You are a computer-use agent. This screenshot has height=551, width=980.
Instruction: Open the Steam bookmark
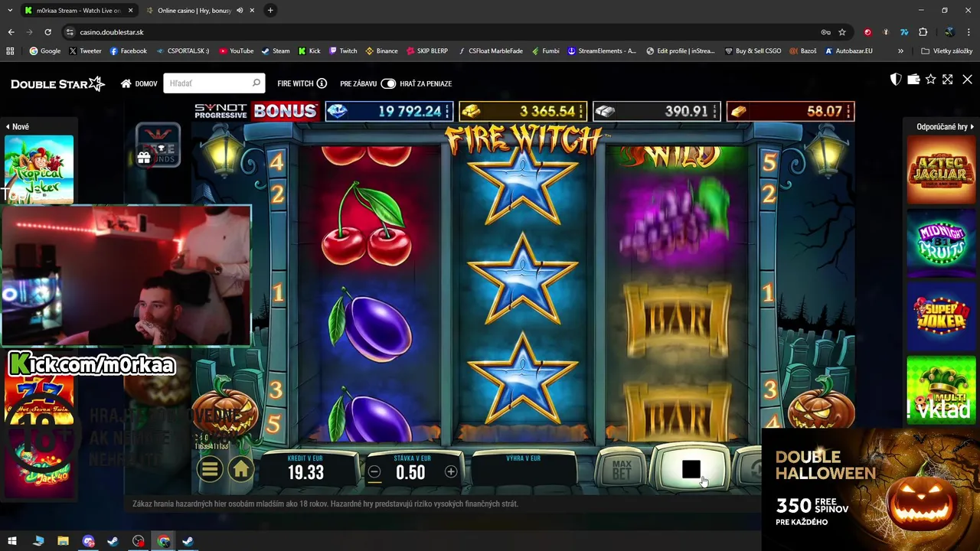click(276, 51)
